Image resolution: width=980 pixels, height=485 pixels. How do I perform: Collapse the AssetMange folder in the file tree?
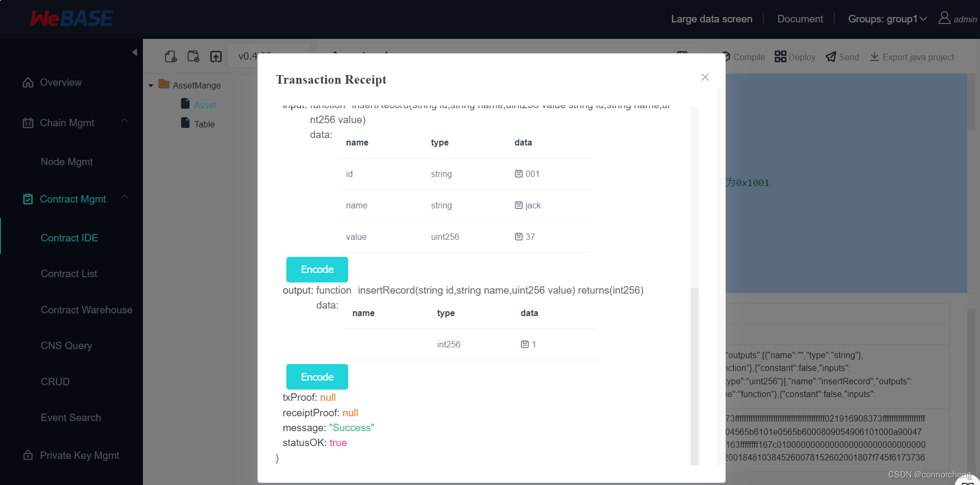tap(150, 85)
